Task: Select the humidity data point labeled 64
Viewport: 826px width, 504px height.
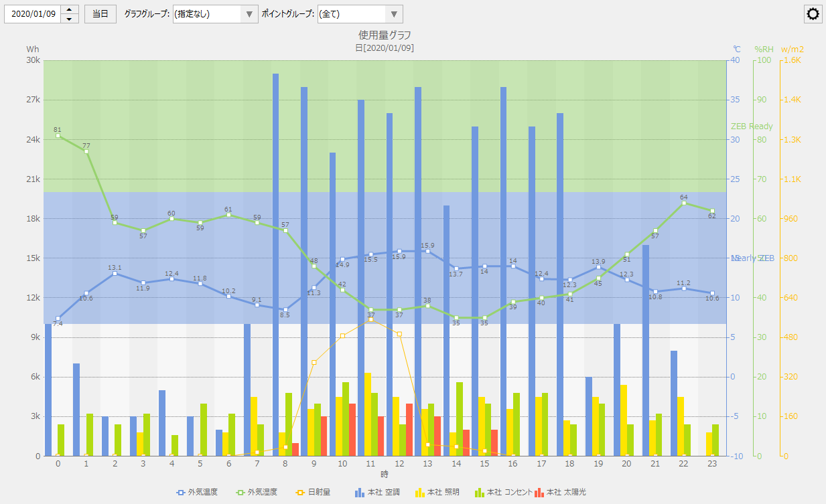Action: [684, 203]
